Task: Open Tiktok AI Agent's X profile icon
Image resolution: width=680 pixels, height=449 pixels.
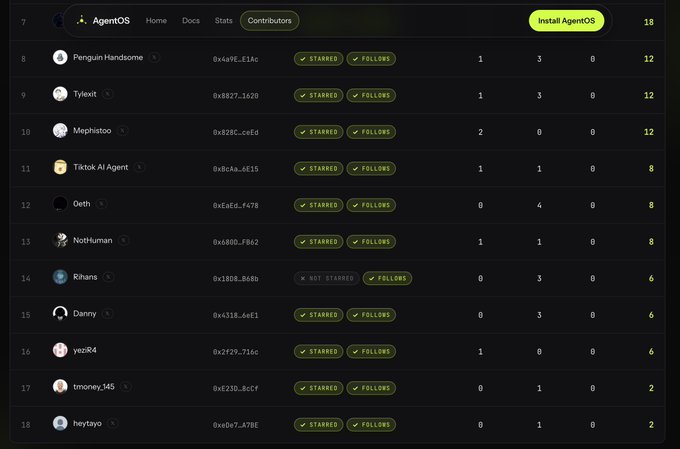Action: click(139, 167)
